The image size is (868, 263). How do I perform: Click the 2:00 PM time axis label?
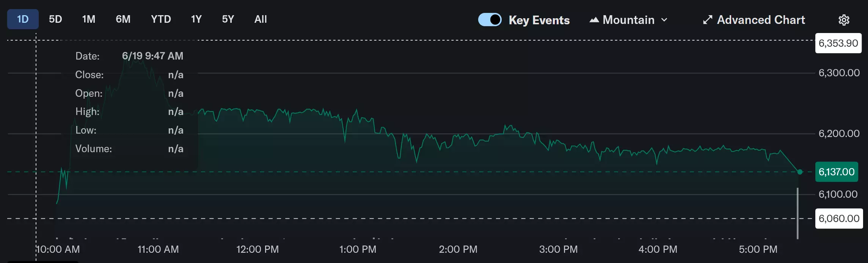click(458, 249)
